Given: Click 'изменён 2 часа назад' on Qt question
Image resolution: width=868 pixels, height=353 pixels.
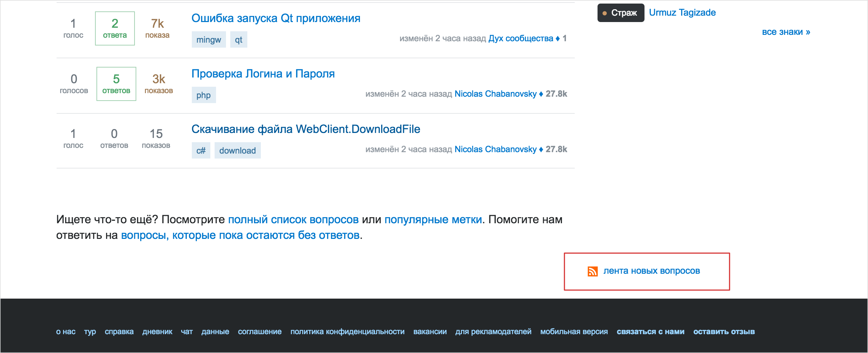Looking at the screenshot, I should pos(442,38).
